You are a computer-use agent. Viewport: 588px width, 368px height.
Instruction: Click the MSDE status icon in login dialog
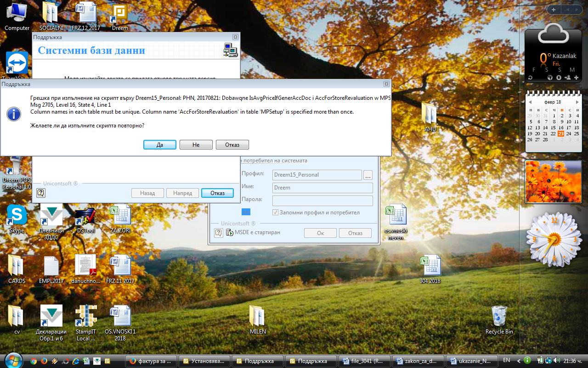coord(230,233)
